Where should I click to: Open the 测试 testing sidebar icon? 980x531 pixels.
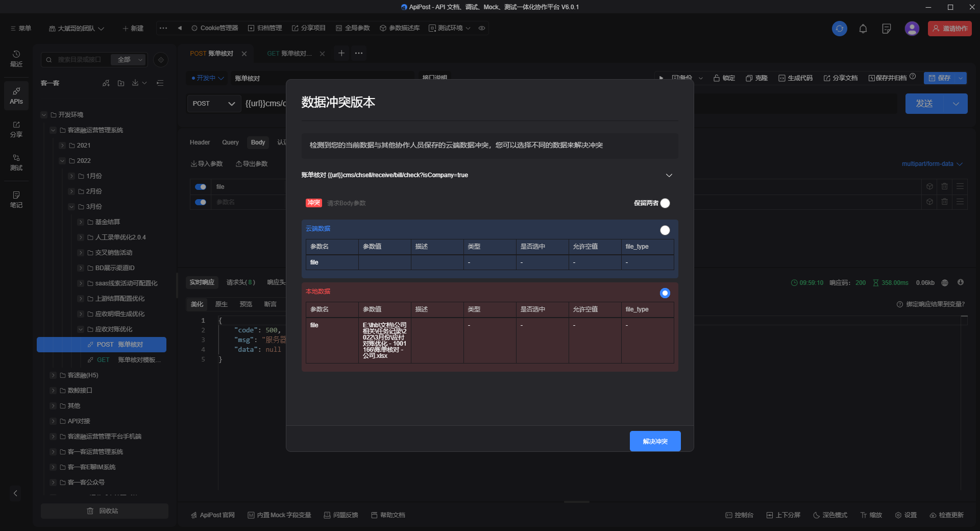coord(16,162)
